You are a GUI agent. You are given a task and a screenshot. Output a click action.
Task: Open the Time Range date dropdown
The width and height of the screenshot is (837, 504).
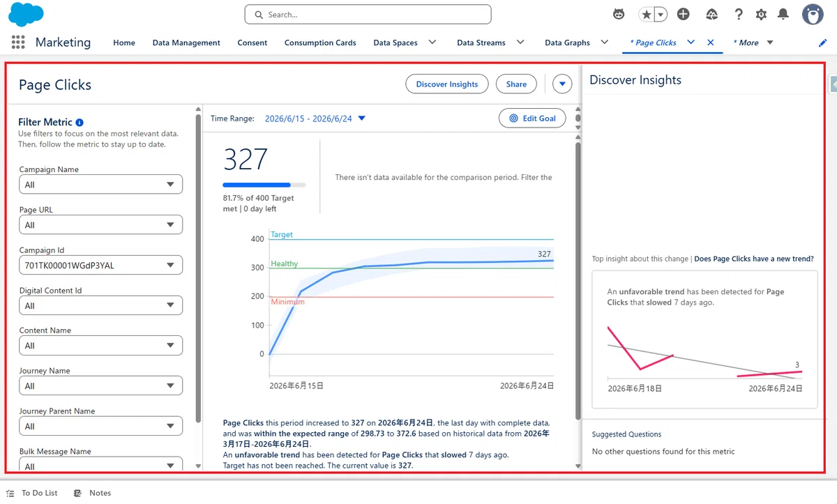(315, 119)
